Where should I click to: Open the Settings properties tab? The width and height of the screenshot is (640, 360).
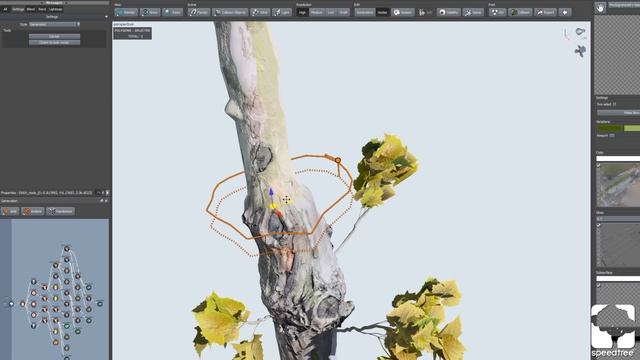coord(18,9)
